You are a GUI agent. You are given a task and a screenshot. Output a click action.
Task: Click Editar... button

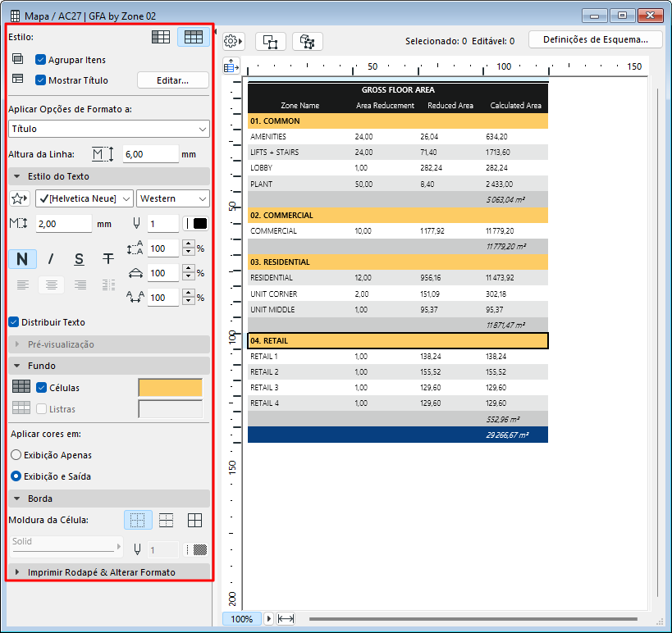point(172,80)
